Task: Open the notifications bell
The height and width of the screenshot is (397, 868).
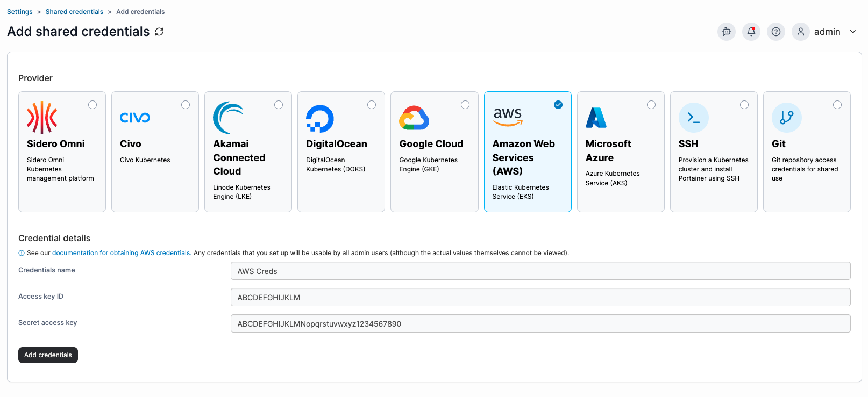Action: (751, 32)
